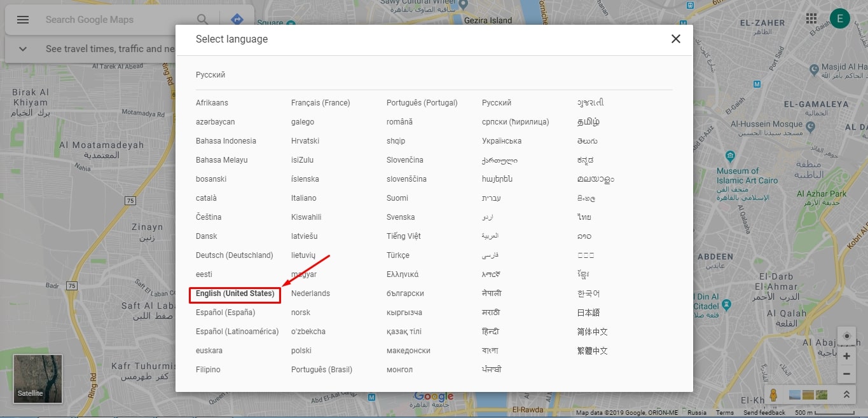Viewport: 868px width, 418px height.
Task: Choose polski language
Action: click(x=301, y=351)
